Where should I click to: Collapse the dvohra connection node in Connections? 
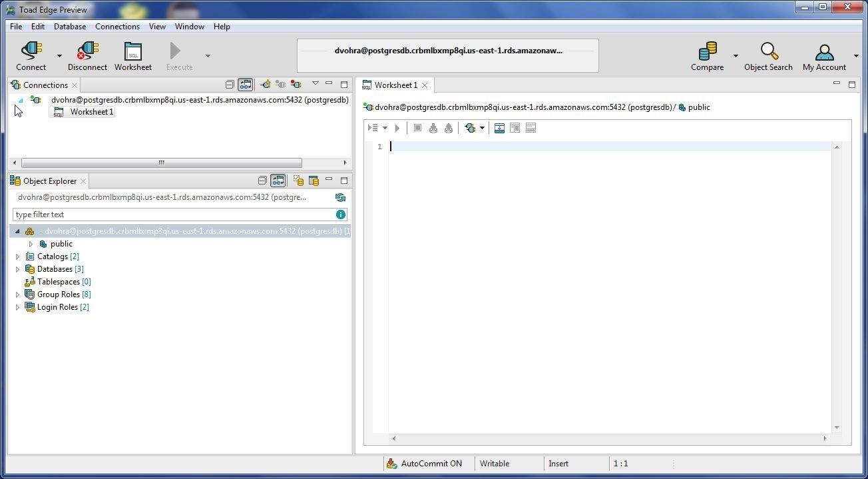pyautogui.click(x=20, y=101)
